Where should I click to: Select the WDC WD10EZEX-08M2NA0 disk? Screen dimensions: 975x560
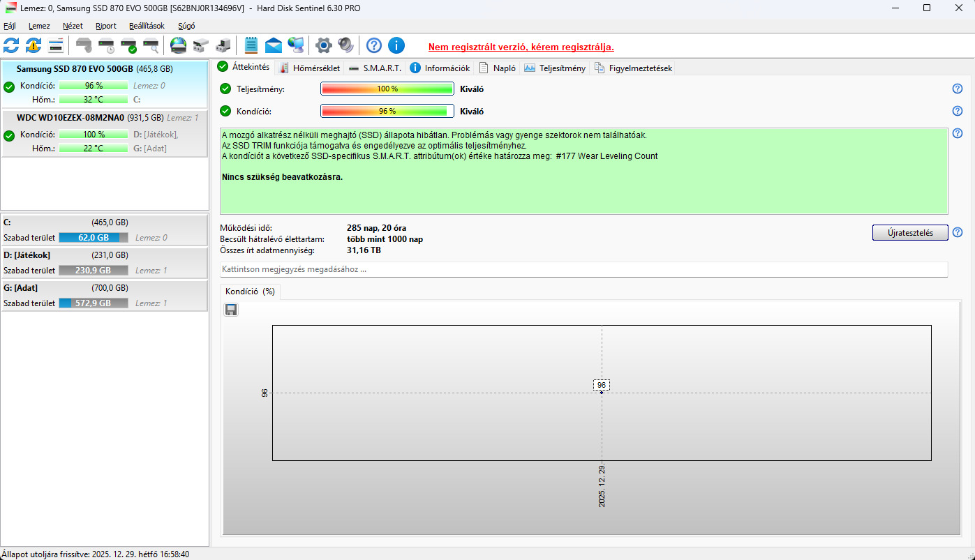(x=105, y=133)
